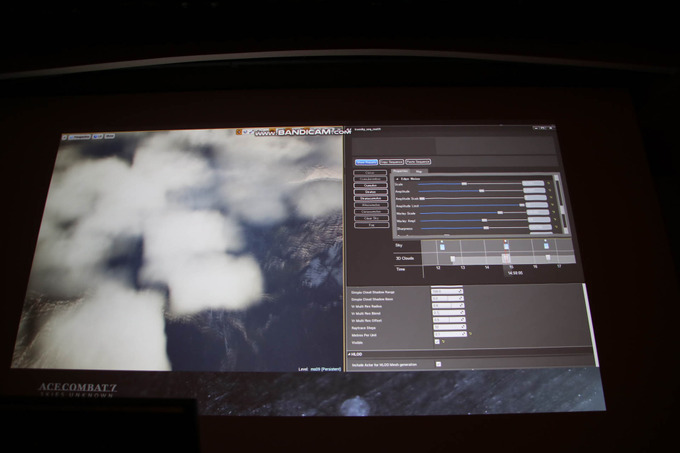Image resolution: width=680 pixels, height=453 pixels.
Task: Click the Scale value field
Action: tap(533, 183)
